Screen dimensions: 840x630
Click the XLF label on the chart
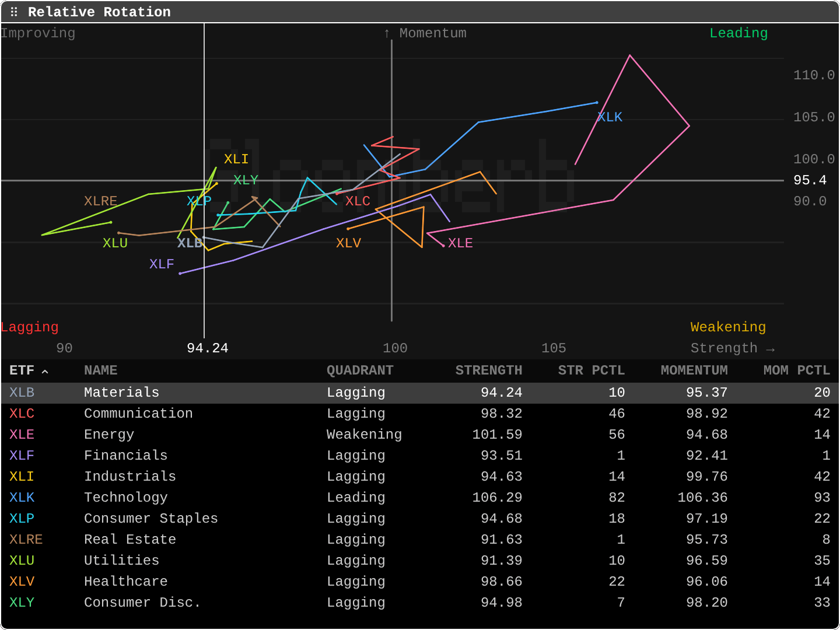coord(162,264)
